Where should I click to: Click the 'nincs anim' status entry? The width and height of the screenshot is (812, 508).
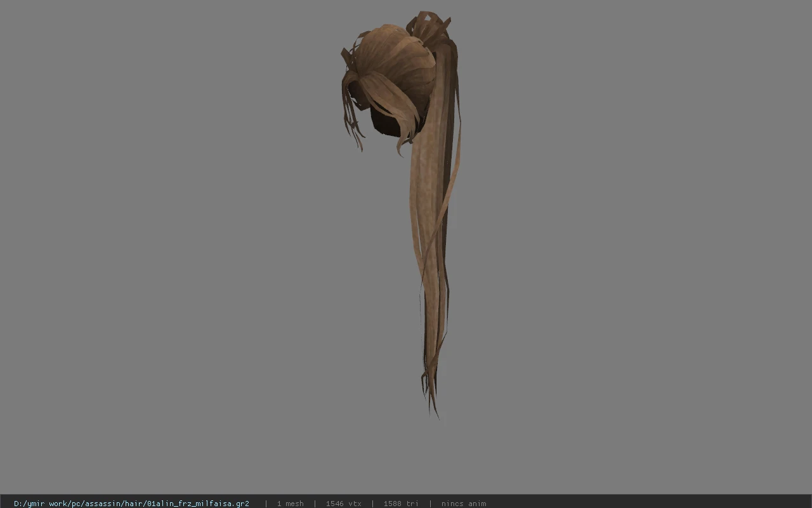[x=464, y=504]
